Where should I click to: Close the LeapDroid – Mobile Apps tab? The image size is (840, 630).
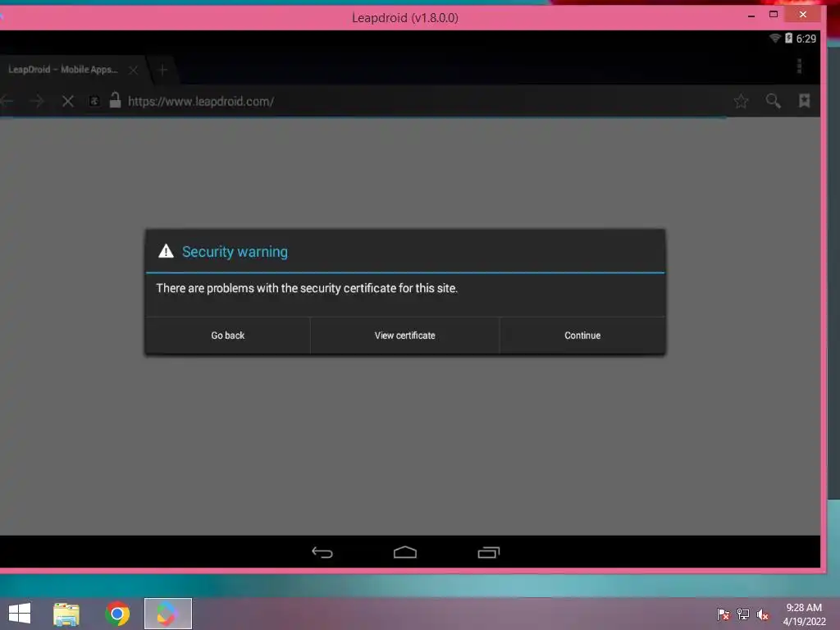click(x=134, y=71)
